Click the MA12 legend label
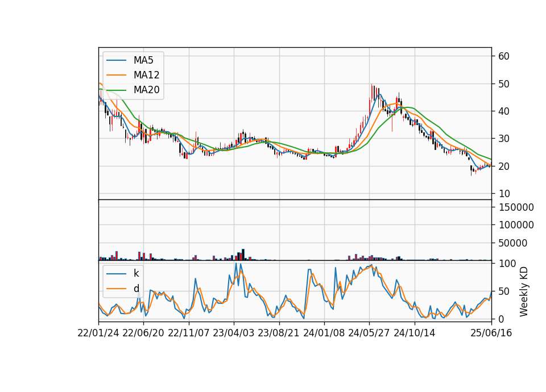Image resolution: width=546 pixels, height=392 pixels. pyautogui.click(x=146, y=75)
